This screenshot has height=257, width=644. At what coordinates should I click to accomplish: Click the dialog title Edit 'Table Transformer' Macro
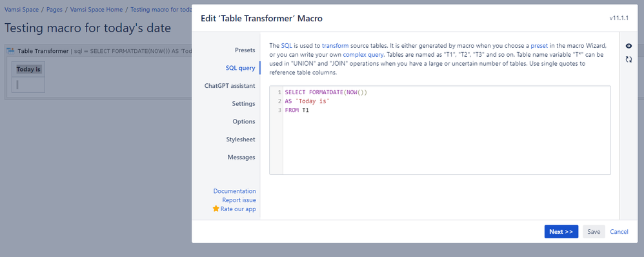261,19
